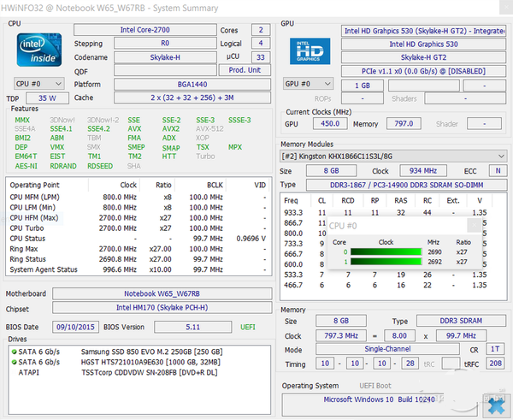
Task: Click the Skylake-H GT2 GPU field
Action: click(x=424, y=57)
